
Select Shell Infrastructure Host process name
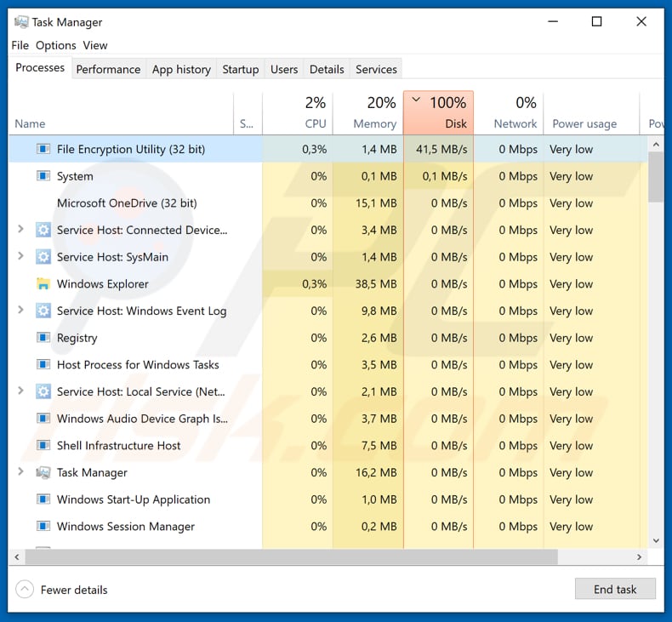tap(119, 446)
